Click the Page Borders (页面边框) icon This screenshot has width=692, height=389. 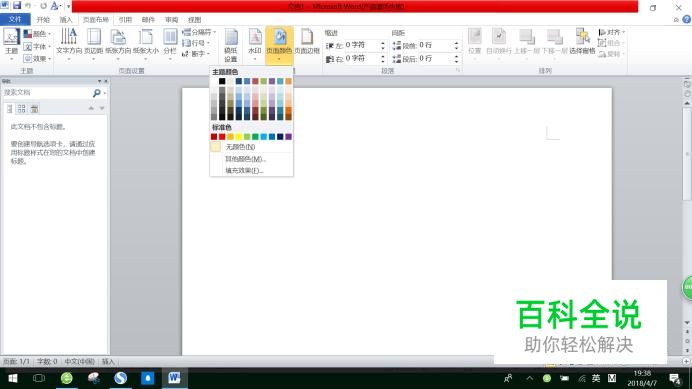point(307,42)
